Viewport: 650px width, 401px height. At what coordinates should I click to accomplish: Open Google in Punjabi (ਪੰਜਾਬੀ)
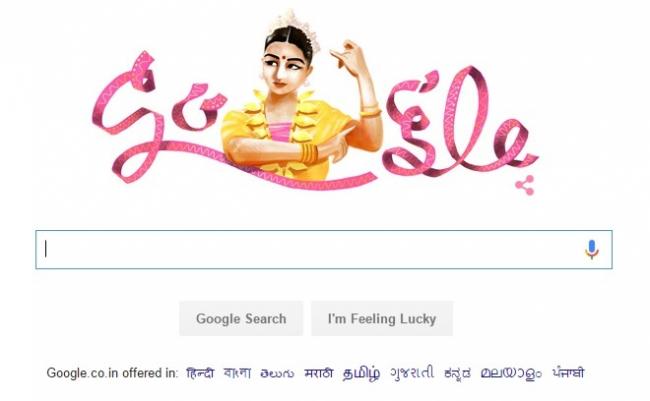coord(568,372)
